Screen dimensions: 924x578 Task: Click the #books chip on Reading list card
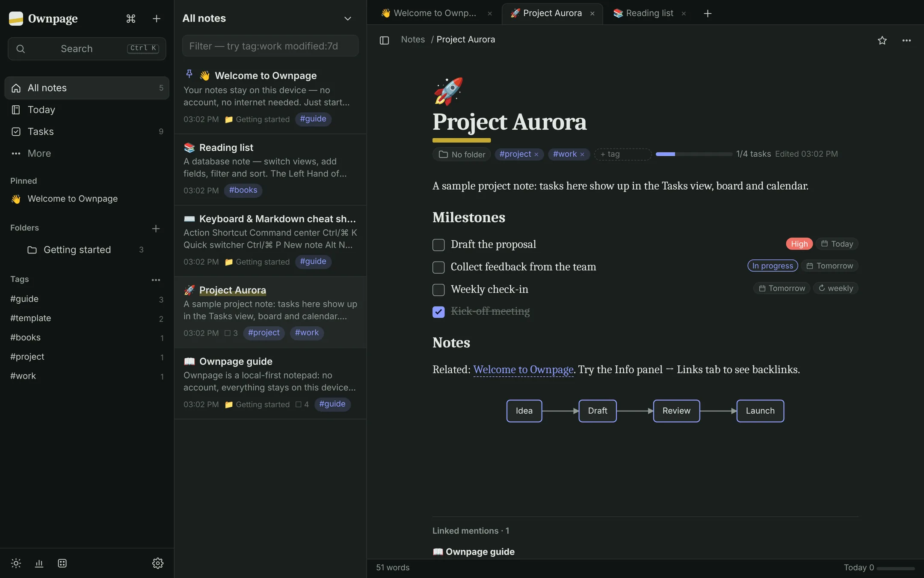[x=243, y=190]
